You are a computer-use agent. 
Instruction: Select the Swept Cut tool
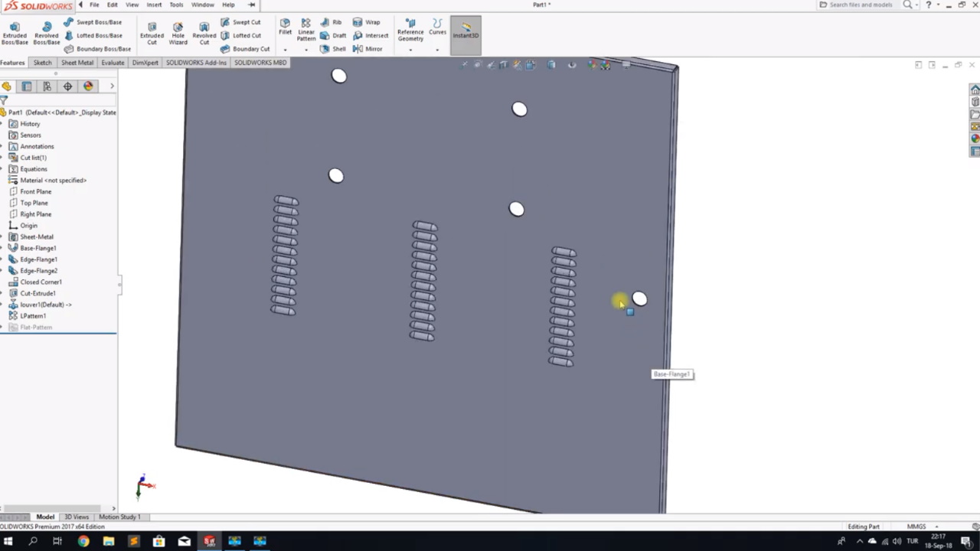point(246,21)
